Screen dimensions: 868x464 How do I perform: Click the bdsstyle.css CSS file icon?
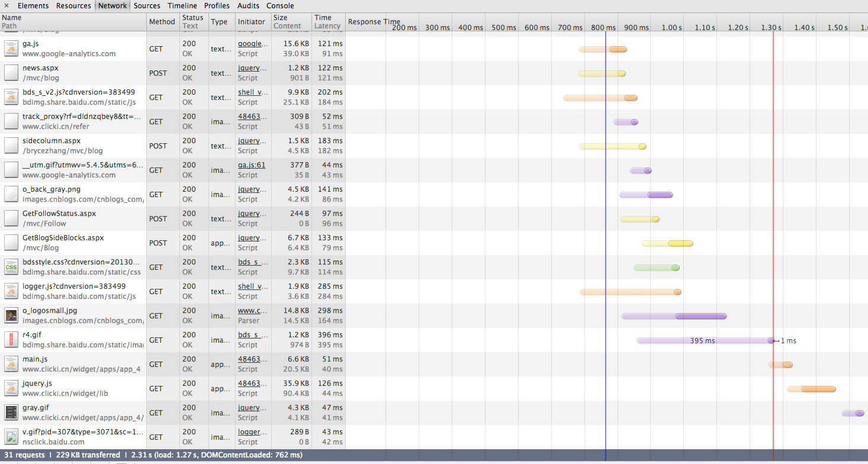coord(11,267)
